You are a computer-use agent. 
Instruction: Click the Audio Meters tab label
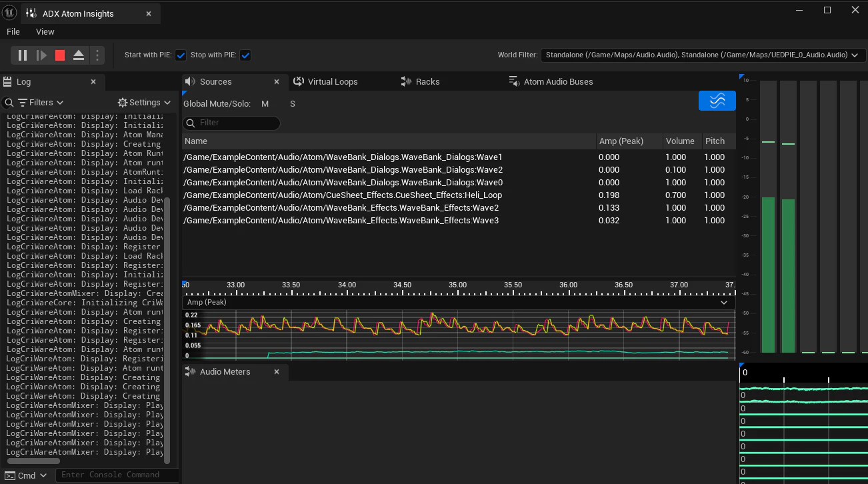click(225, 371)
